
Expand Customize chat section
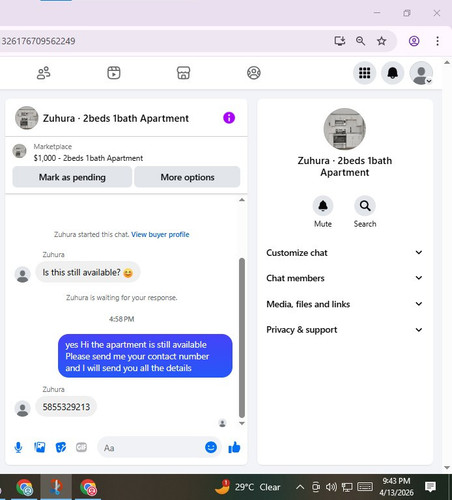344,253
